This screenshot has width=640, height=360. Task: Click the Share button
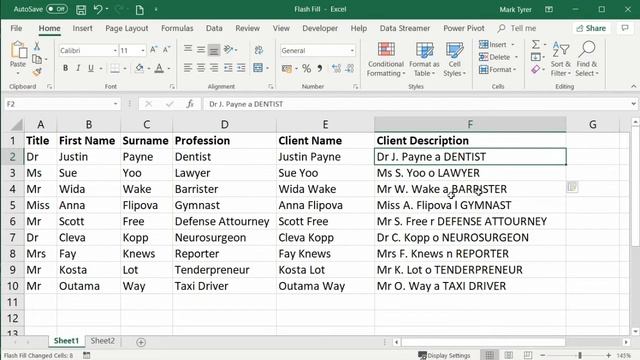pos(591,28)
